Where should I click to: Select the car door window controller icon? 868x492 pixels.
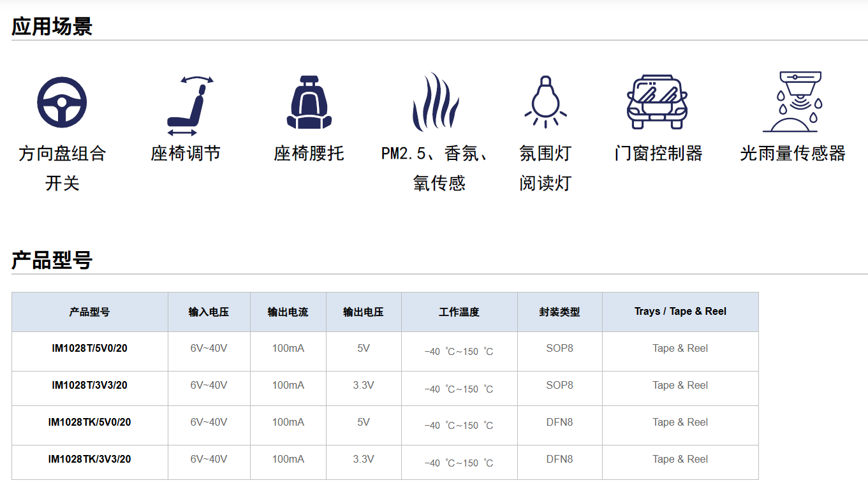pyautogui.click(x=658, y=102)
